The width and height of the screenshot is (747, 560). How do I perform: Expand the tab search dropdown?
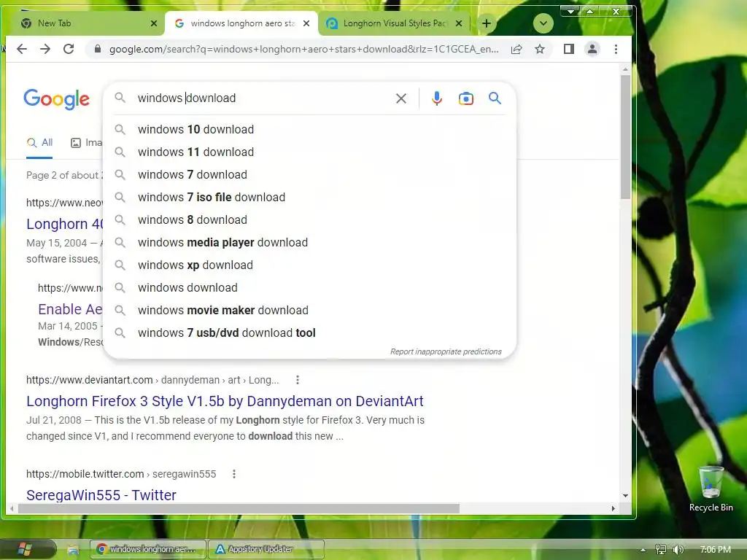[x=543, y=23]
